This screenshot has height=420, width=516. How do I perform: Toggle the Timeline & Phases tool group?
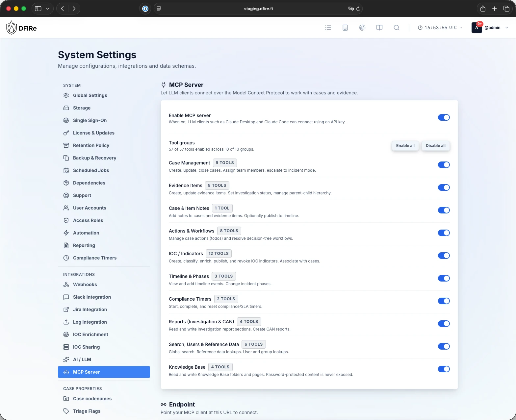[x=444, y=278]
